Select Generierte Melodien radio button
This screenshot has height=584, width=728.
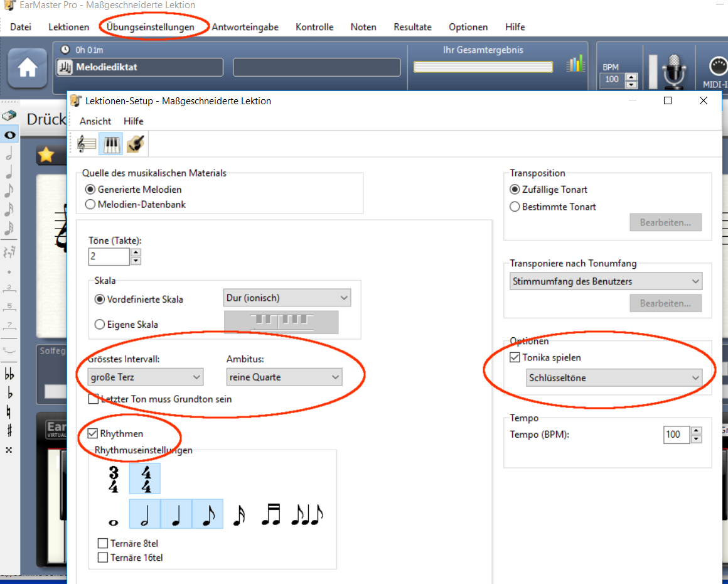click(x=90, y=190)
